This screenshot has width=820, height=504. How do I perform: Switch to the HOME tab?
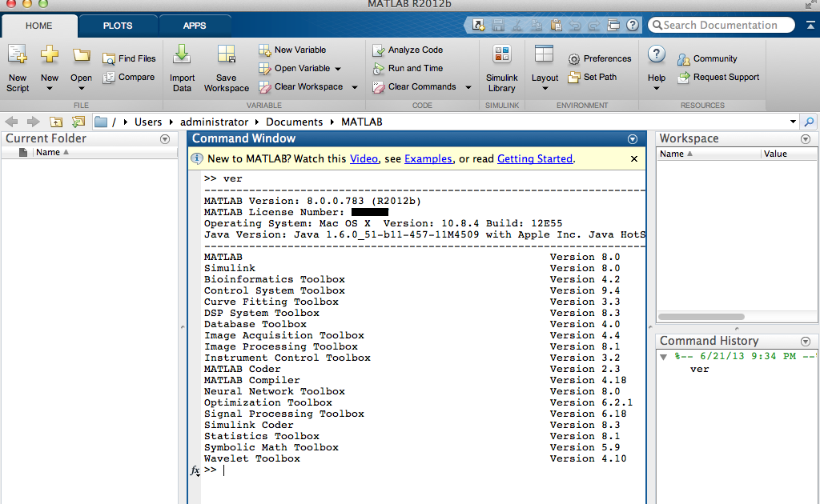pos(39,26)
